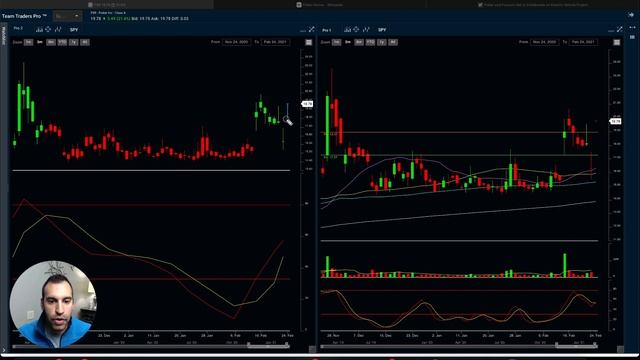Screen dimensions: 640x360
Task: Open Watchlist vertical tab on left edge
Action: tap(4, 36)
